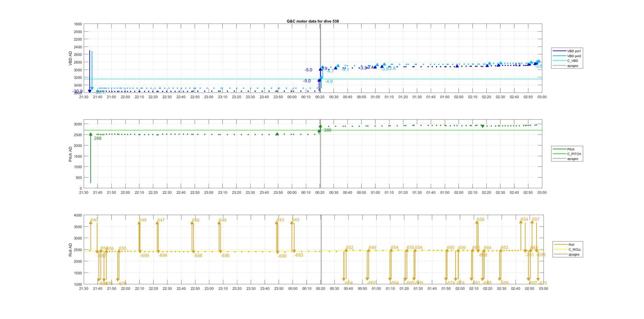Click "apogee" in the Pitch legend
The width and height of the screenshot is (644, 319).
click(x=573, y=159)
